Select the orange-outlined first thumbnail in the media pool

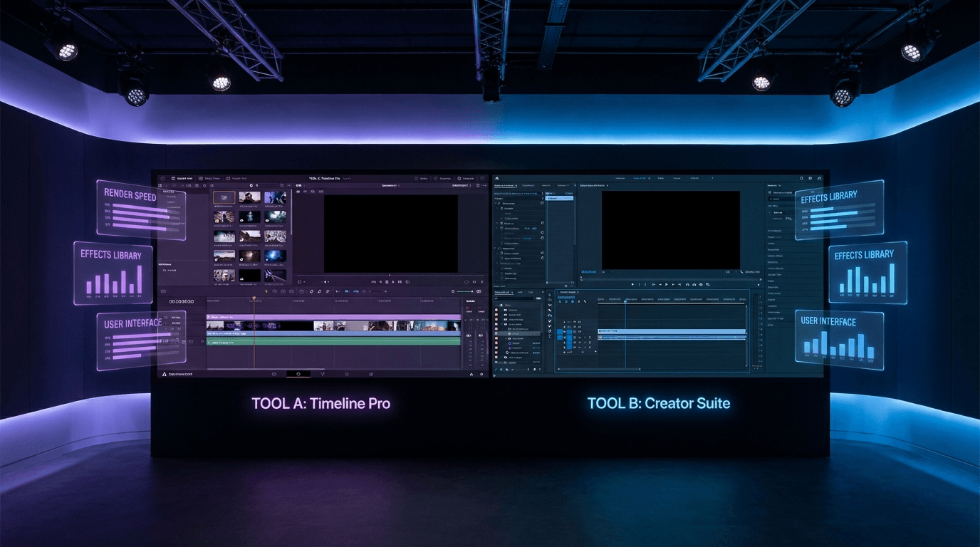point(224,197)
